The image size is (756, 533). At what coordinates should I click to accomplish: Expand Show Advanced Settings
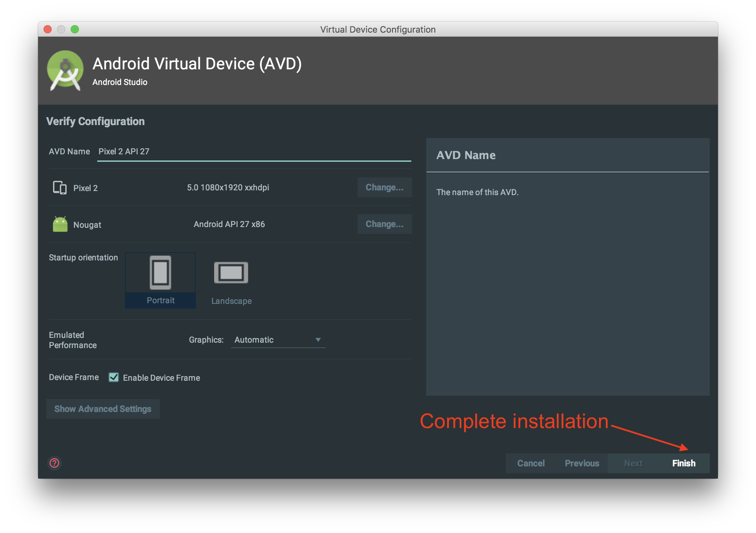pos(103,409)
